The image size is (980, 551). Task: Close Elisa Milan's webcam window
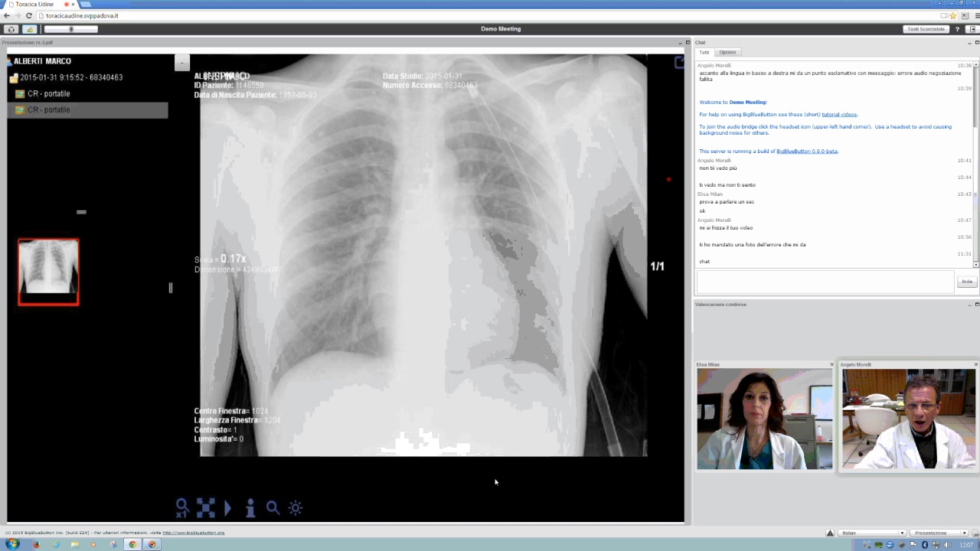click(831, 364)
